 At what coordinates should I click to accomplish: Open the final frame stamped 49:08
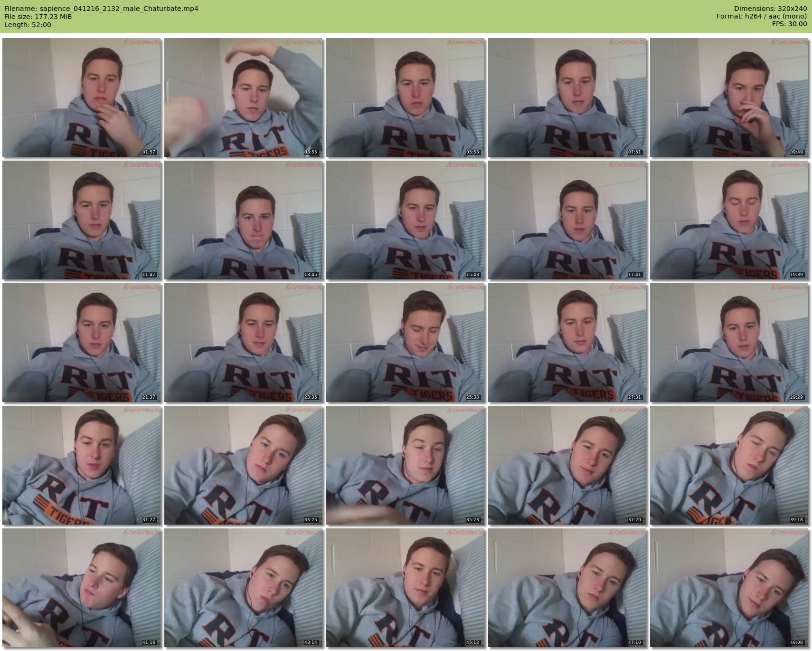729,588
